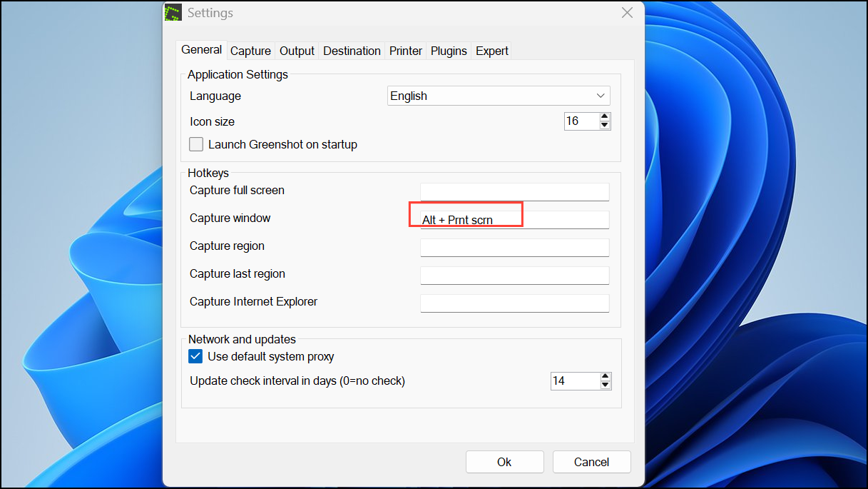Increase the update check interval

(606, 376)
